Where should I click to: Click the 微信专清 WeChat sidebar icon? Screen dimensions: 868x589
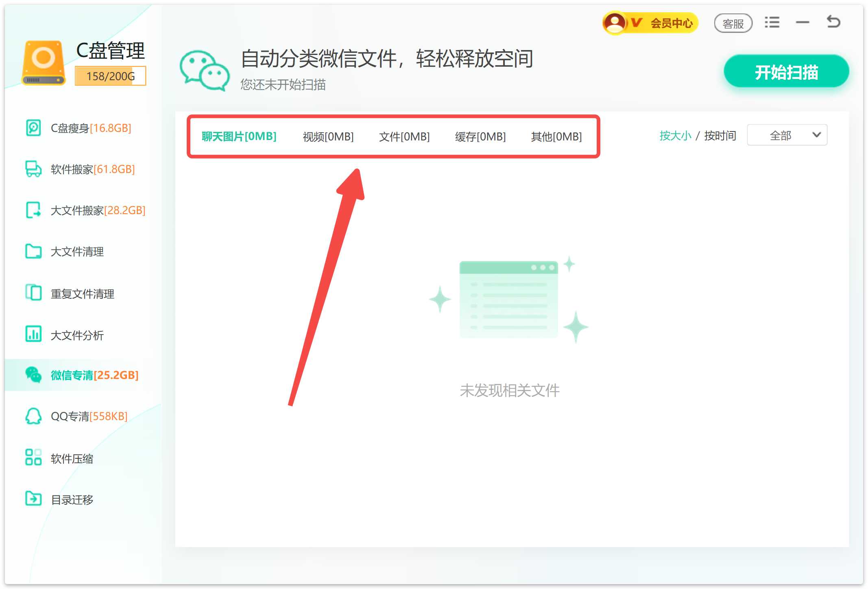33,375
